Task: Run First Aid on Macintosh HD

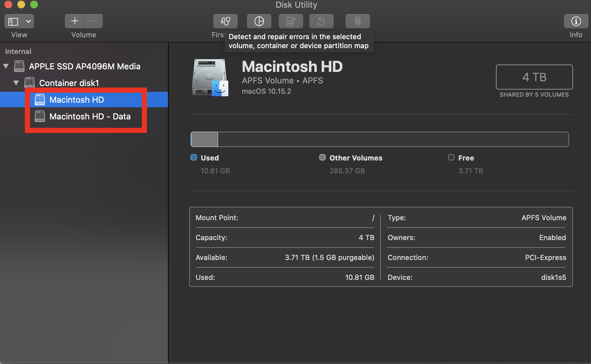Action: coord(225,21)
